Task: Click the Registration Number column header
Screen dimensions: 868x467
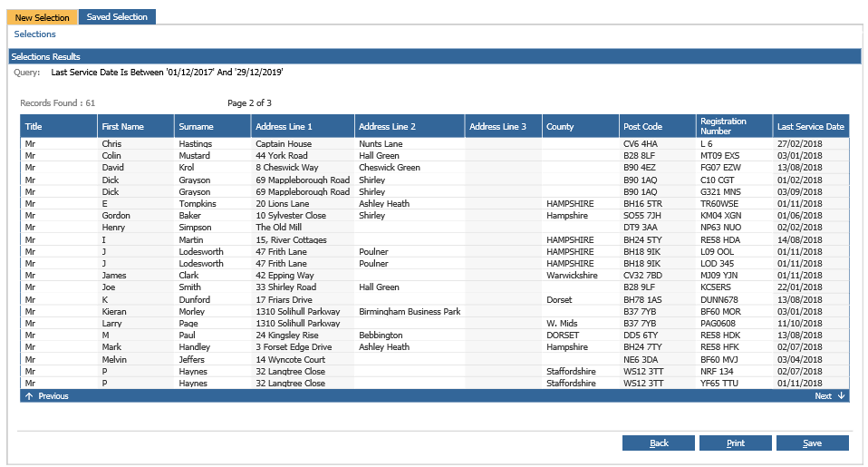Action: pyautogui.click(x=734, y=126)
